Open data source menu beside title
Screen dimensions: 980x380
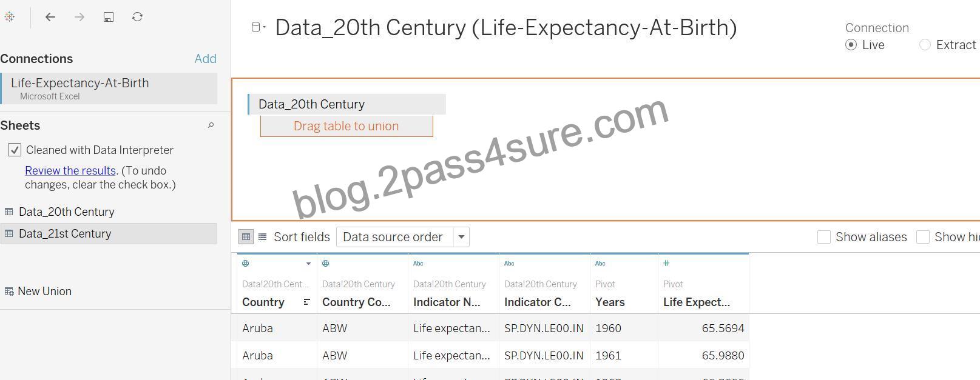(259, 27)
